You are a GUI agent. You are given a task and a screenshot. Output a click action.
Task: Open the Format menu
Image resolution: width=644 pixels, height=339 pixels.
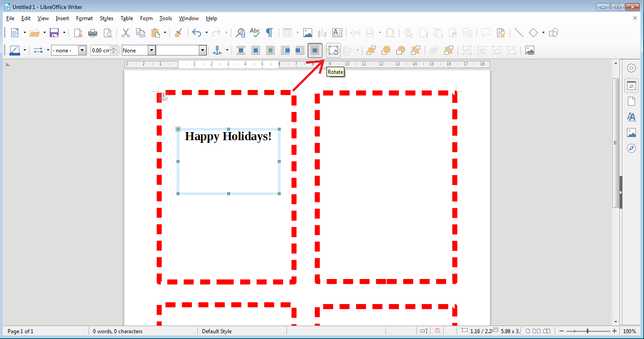84,18
